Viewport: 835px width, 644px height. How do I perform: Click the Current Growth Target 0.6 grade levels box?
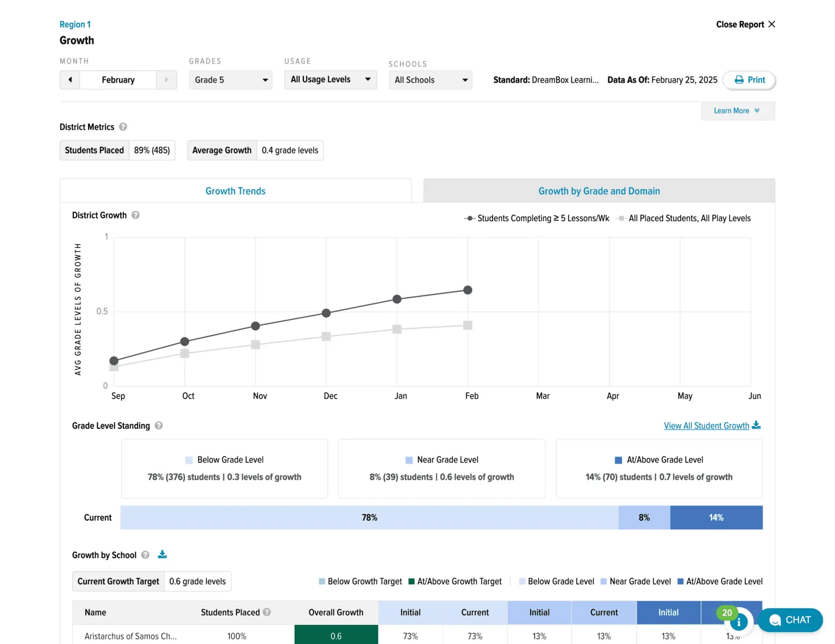[152, 582]
